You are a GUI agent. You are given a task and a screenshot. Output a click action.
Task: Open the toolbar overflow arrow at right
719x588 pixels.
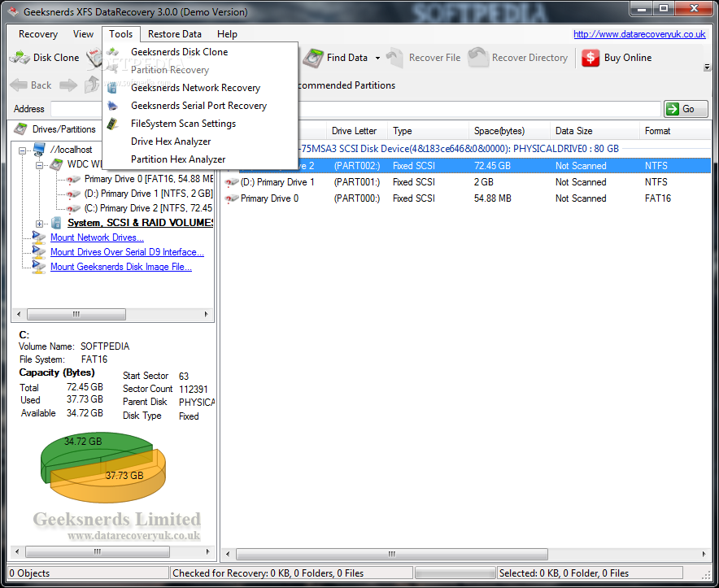click(x=707, y=68)
